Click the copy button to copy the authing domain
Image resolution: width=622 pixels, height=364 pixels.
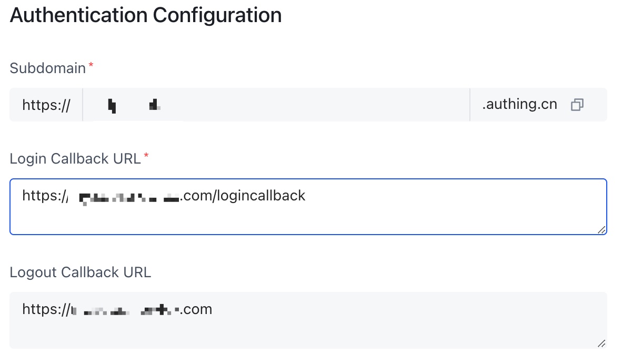click(x=577, y=105)
